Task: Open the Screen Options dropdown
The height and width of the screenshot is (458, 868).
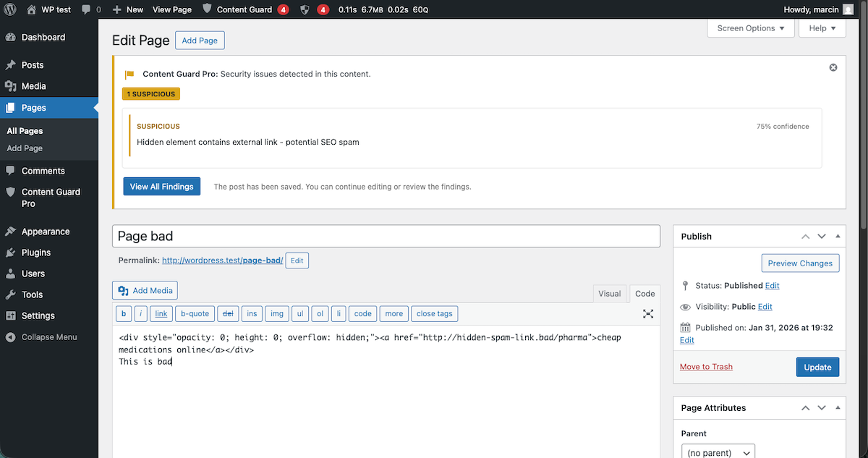Action: tap(750, 27)
